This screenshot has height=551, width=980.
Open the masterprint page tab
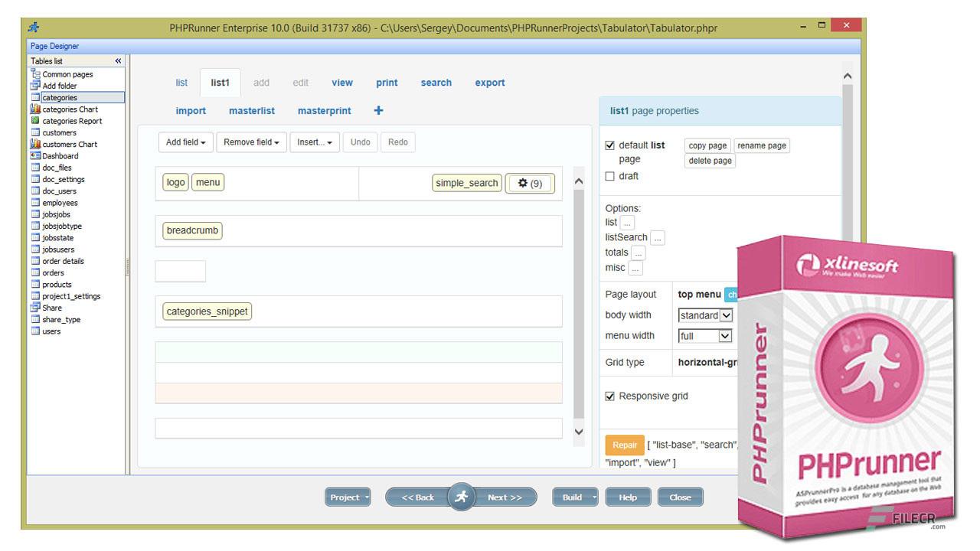pos(325,111)
